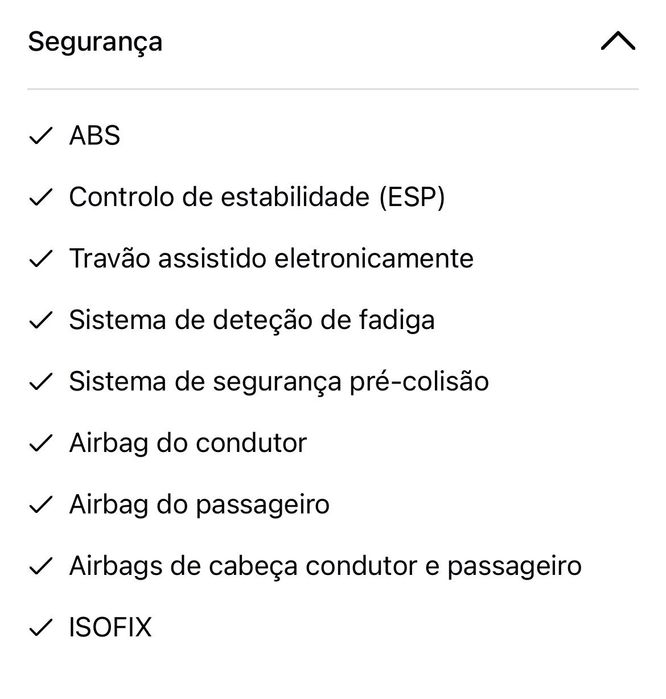The height and width of the screenshot is (699, 666).
Task: Select Airbag do passageiro item
Action: pos(199,505)
